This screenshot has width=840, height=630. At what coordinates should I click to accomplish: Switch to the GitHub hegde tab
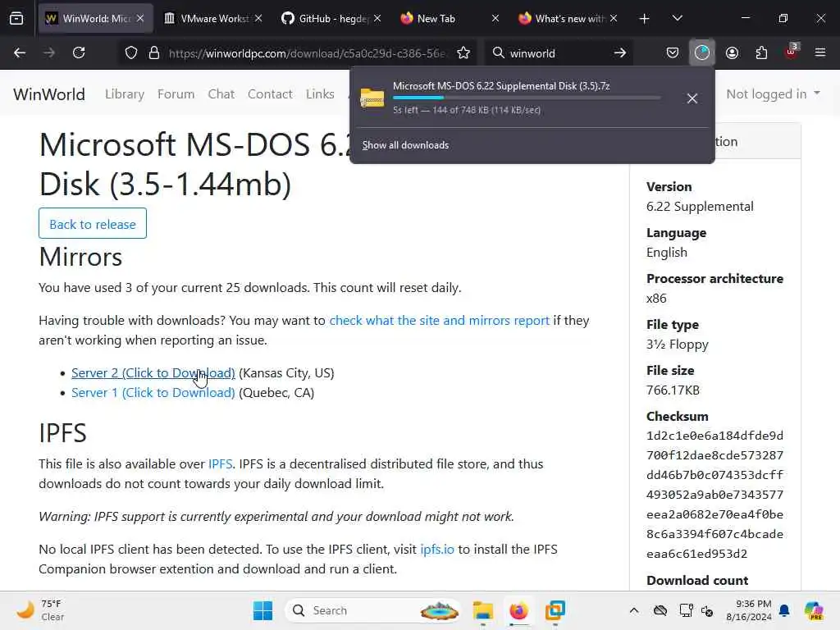332,19
